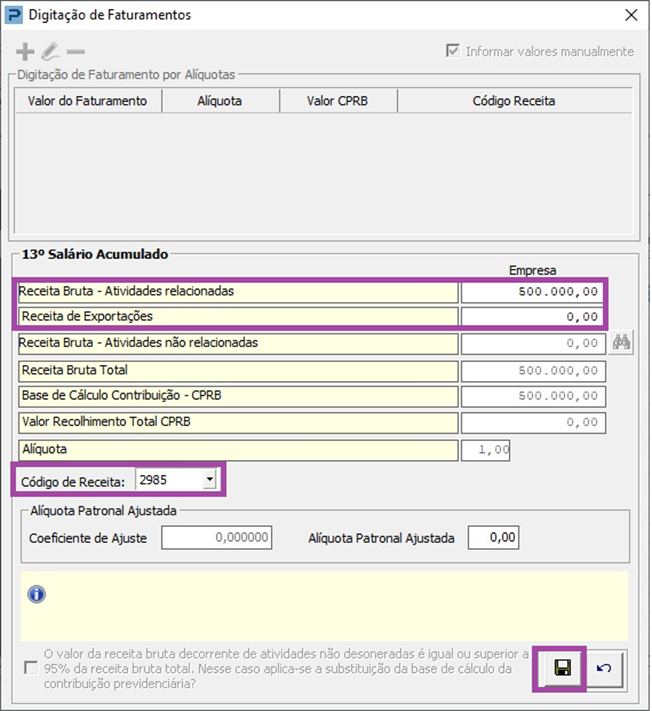Open the Código de Receita dropdown
The image size is (652, 711).
click(209, 479)
